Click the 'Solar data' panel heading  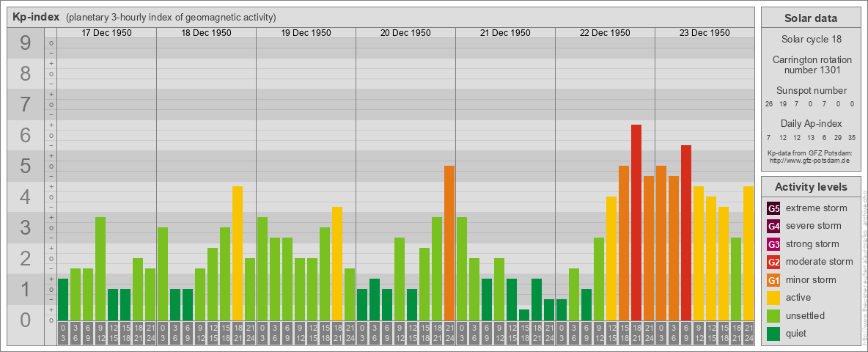(810, 18)
